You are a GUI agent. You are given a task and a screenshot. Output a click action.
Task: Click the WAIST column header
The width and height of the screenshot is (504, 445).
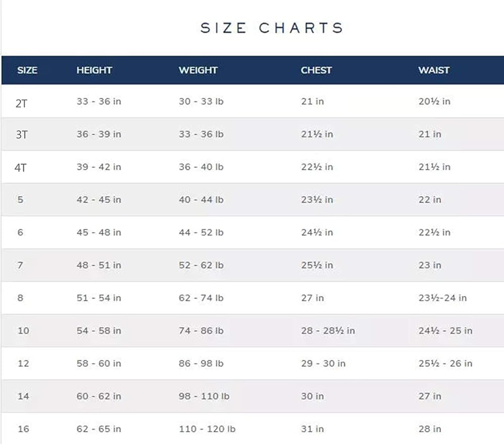pyautogui.click(x=433, y=71)
